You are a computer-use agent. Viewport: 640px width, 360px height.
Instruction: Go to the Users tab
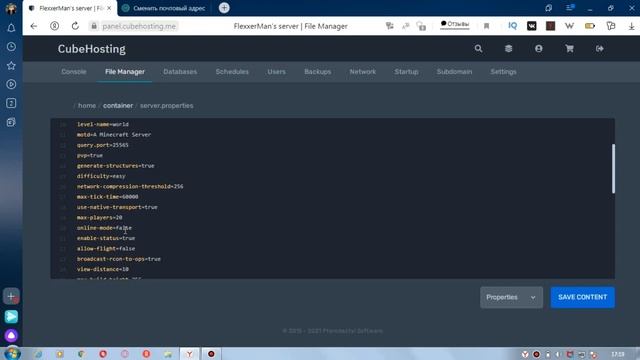276,71
